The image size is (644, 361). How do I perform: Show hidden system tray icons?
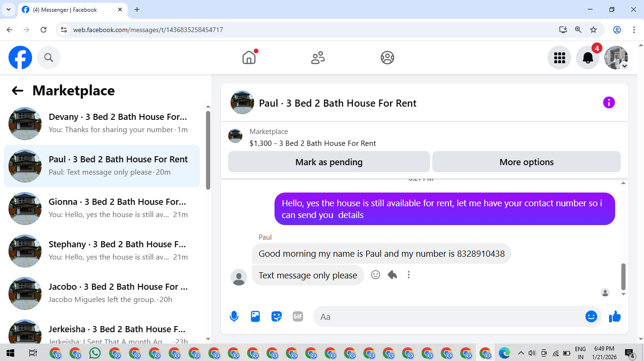point(521,353)
